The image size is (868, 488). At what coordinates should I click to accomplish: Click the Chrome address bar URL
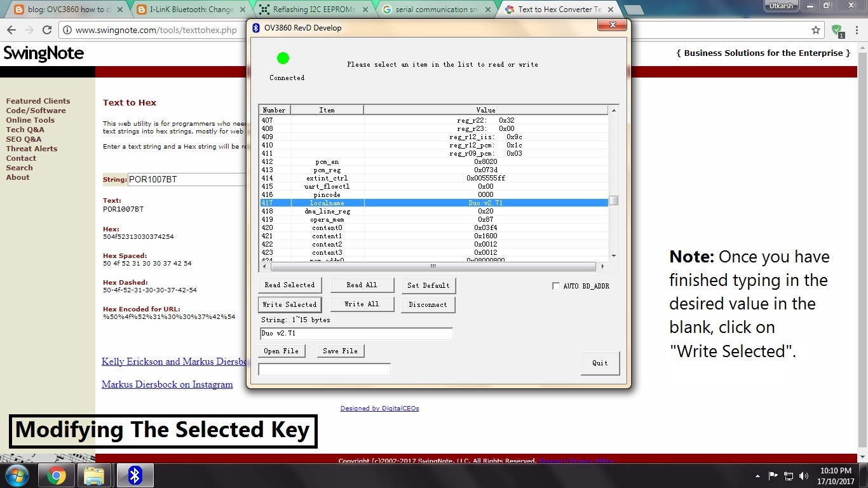(x=156, y=30)
